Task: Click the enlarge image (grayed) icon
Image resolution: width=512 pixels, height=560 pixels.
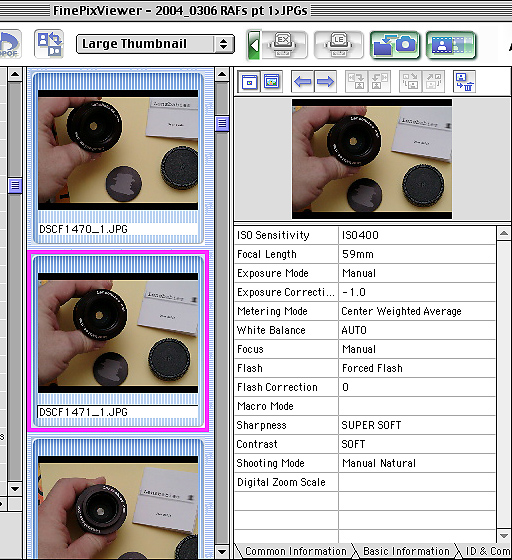Action: coord(433,82)
